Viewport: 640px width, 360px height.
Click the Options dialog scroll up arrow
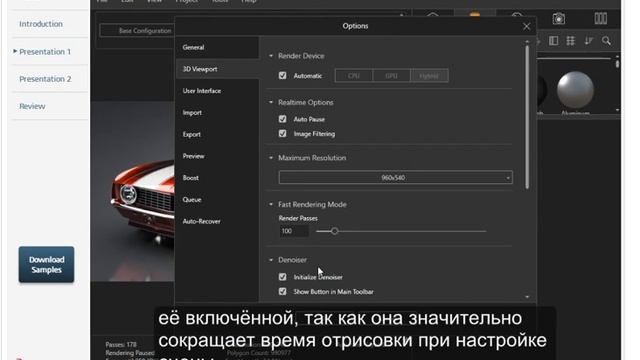coord(527,42)
